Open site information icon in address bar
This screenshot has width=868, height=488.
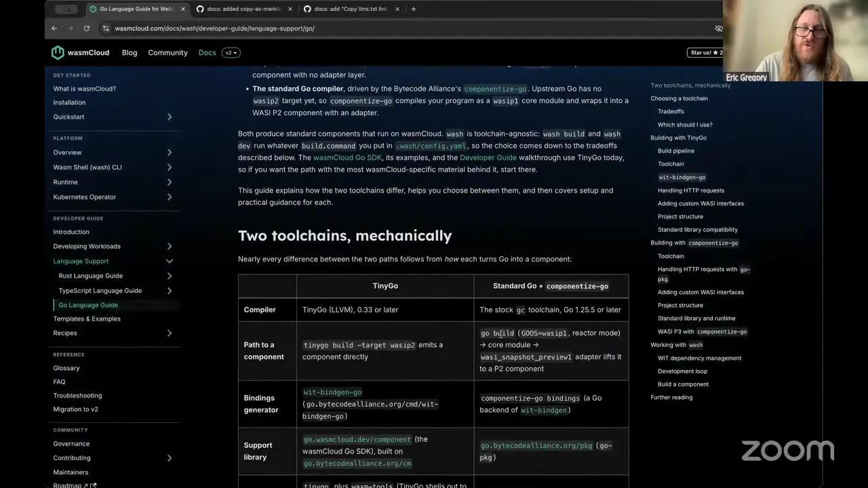[x=105, y=28]
